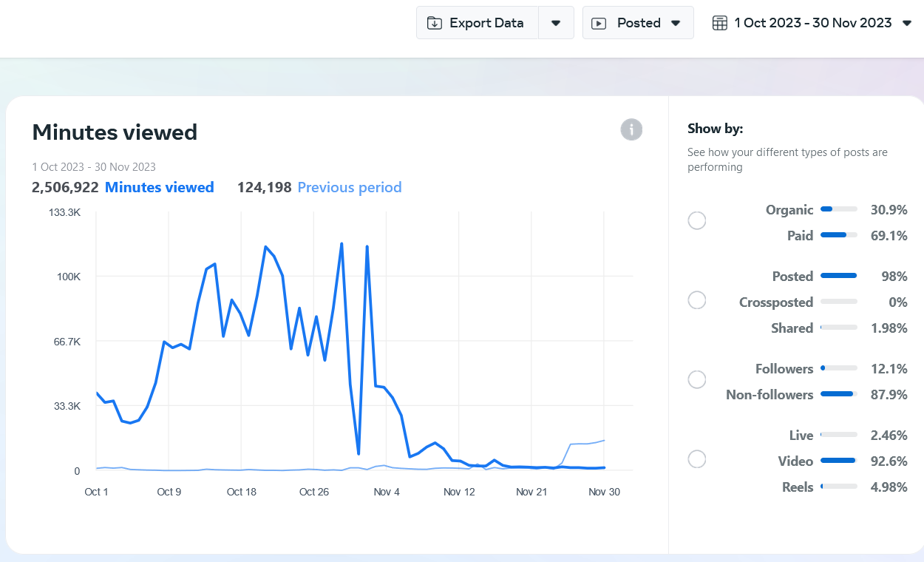Screen dimensions: 924x562
Task: Click the info icon beside Minutes viewed
Action: pos(631,130)
